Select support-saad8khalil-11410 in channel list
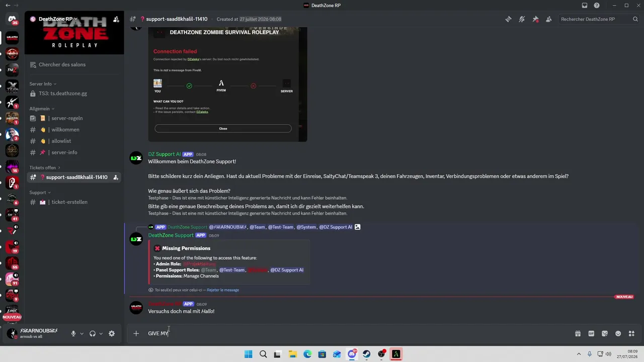 coord(74,177)
